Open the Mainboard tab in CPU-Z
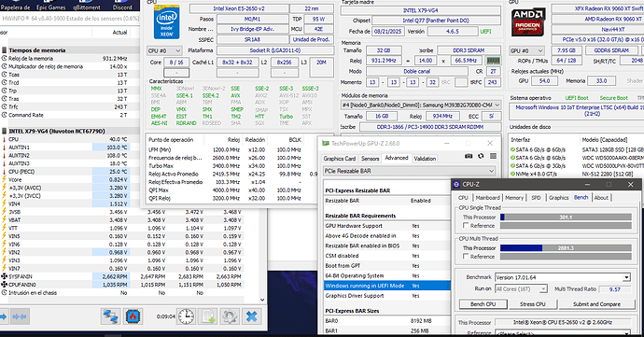 point(487,198)
